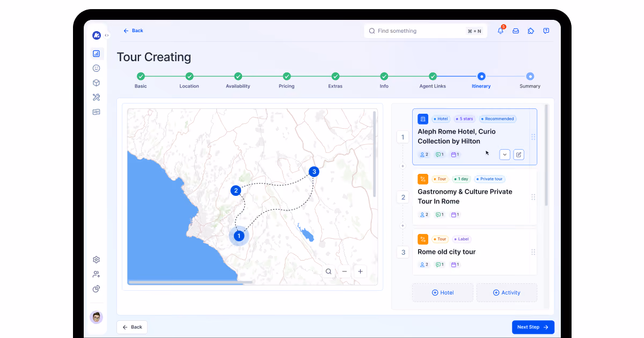Go to the Agent Links step
This screenshot has width=644, height=338.
(x=433, y=76)
